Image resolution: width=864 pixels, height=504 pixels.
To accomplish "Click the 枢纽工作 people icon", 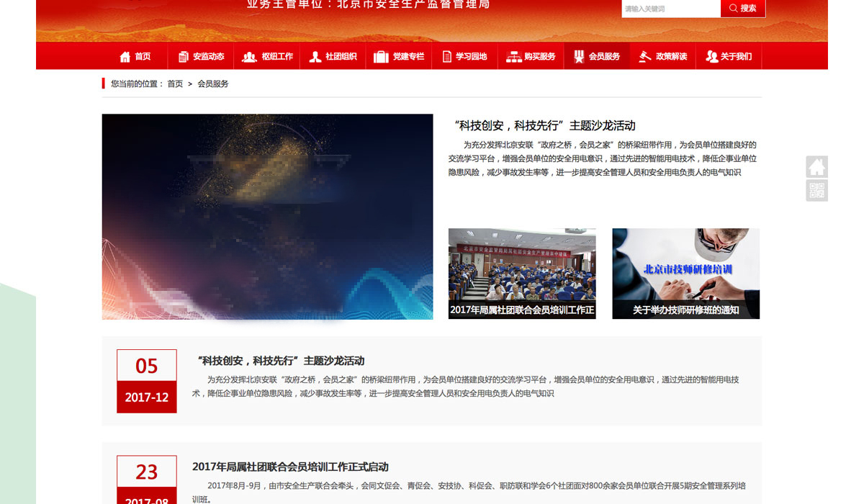I will 249,57.
